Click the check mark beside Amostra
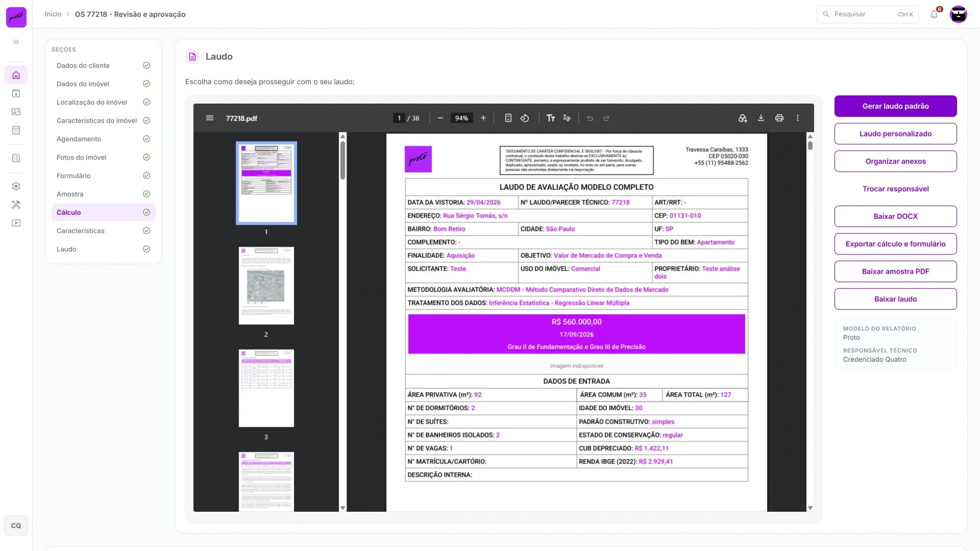980x551 pixels. coord(146,194)
